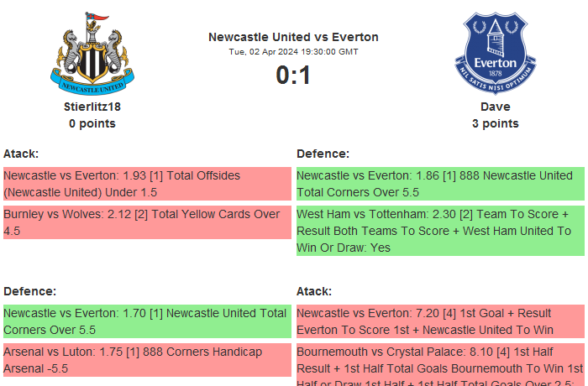
Task: Open Dave player profile name
Action: pyautogui.click(x=495, y=107)
